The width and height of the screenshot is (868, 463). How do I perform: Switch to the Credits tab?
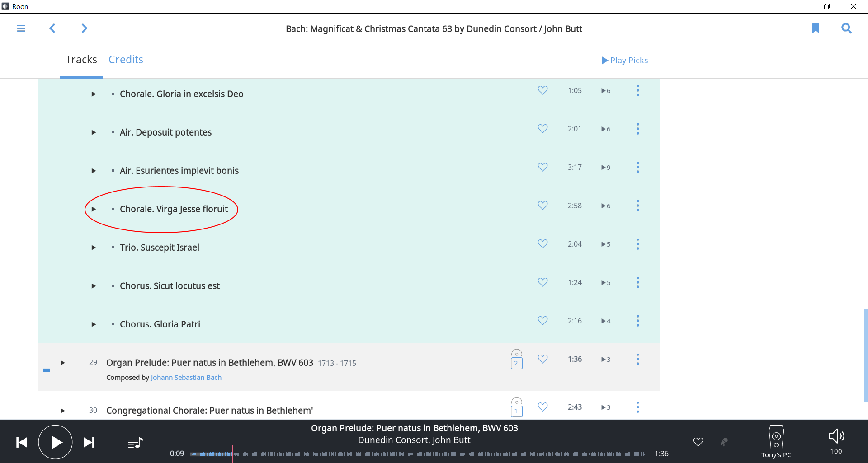click(126, 60)
